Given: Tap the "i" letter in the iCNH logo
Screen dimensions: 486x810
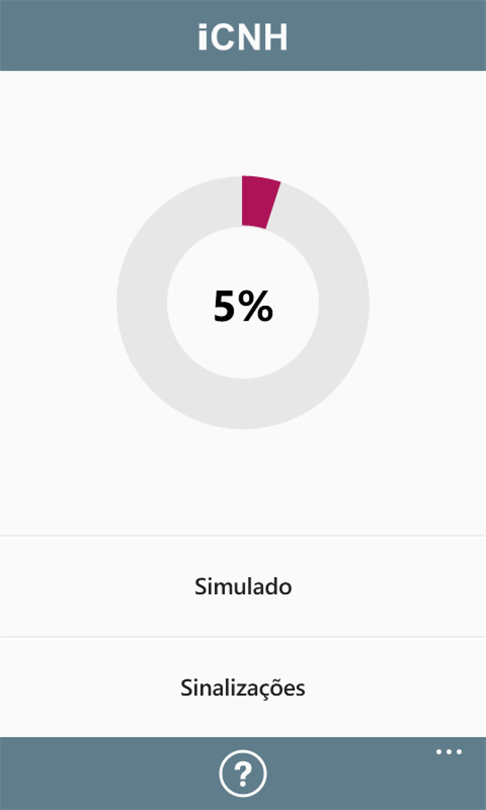Looking at the screenshot, I should (x=203, y=38).
